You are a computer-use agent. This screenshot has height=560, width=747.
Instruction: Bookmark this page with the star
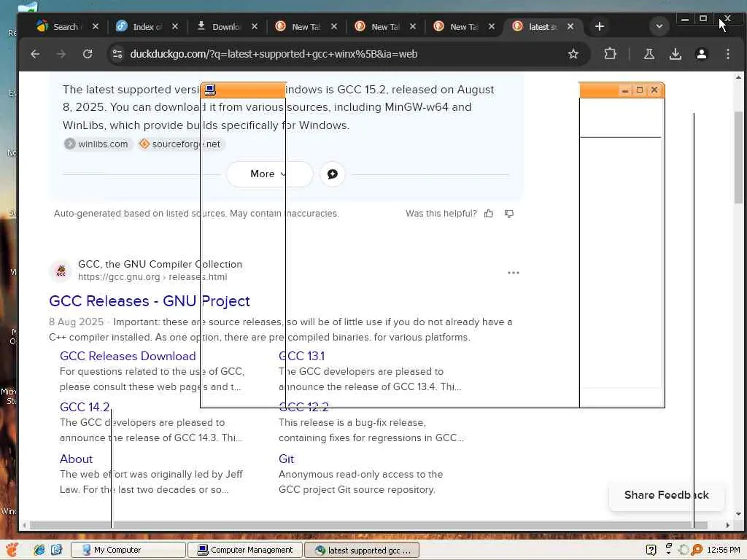click(x=573, y=54)
